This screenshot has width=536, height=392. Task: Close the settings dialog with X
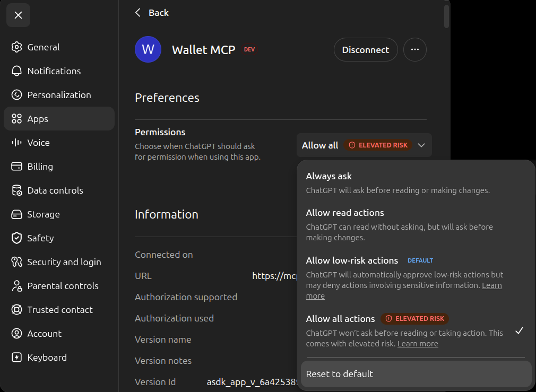pos(18,15)
